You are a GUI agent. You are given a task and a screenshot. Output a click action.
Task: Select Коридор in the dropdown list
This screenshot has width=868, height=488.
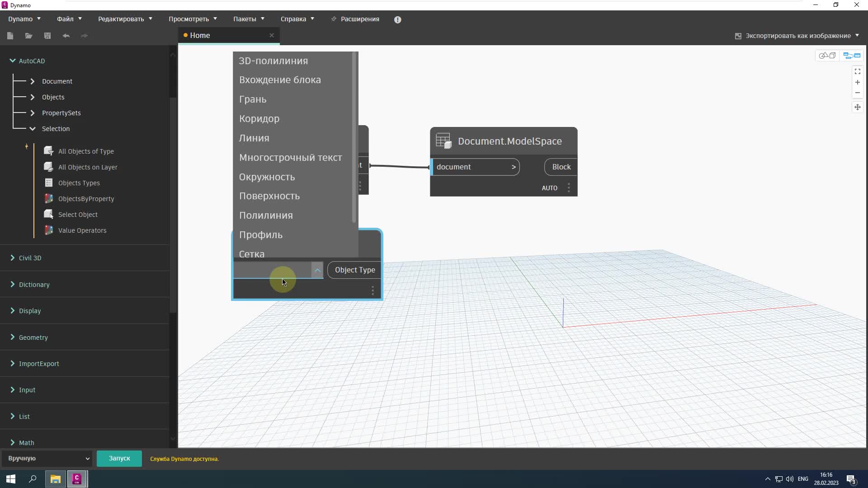pos(259,118)
